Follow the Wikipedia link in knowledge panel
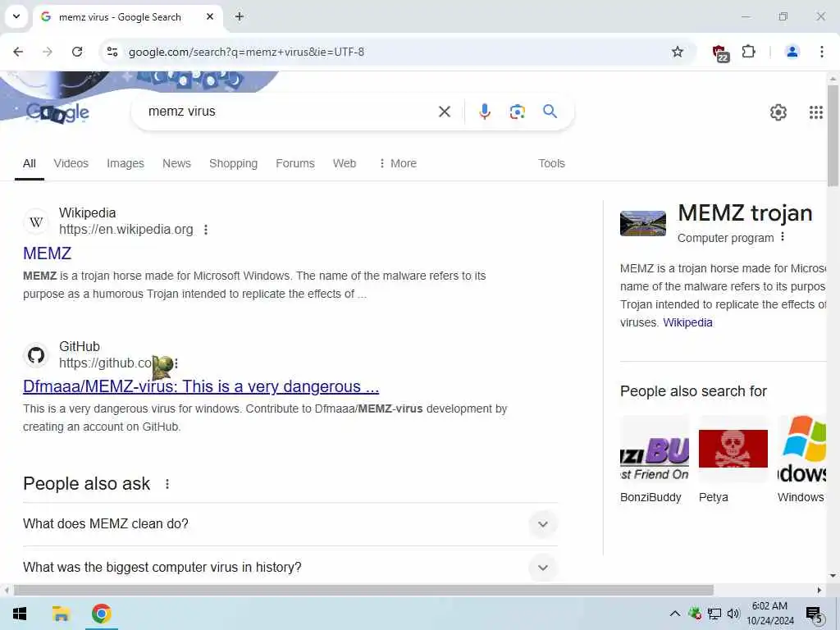The width and height of the screenshot is (840, 630). click(687, 322)
